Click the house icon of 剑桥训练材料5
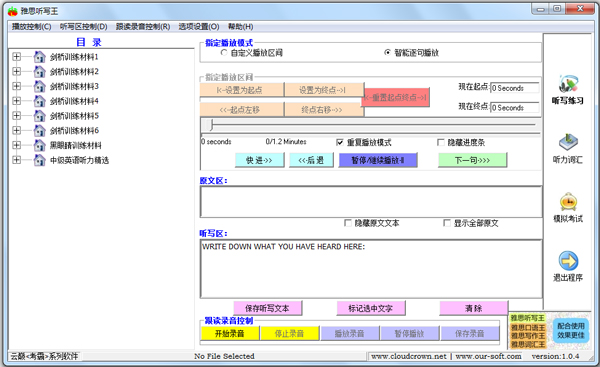600x367 pixels. [39, 116]
